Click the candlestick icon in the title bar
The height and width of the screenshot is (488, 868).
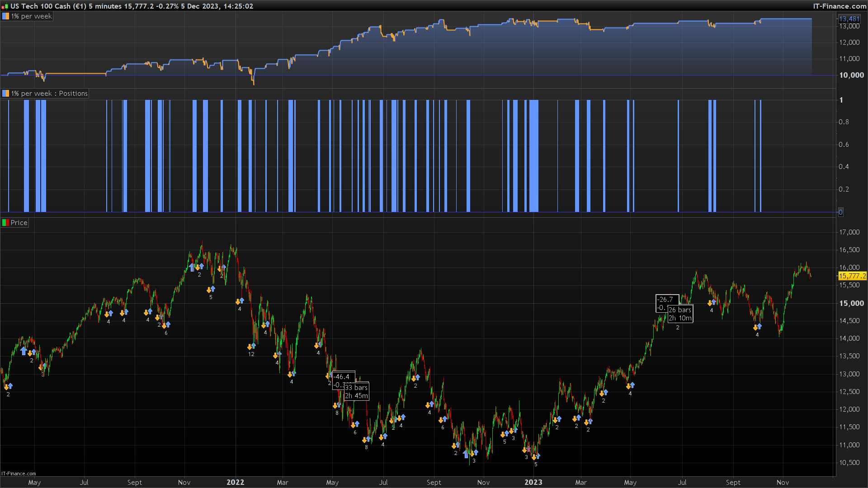pos(5,6)
